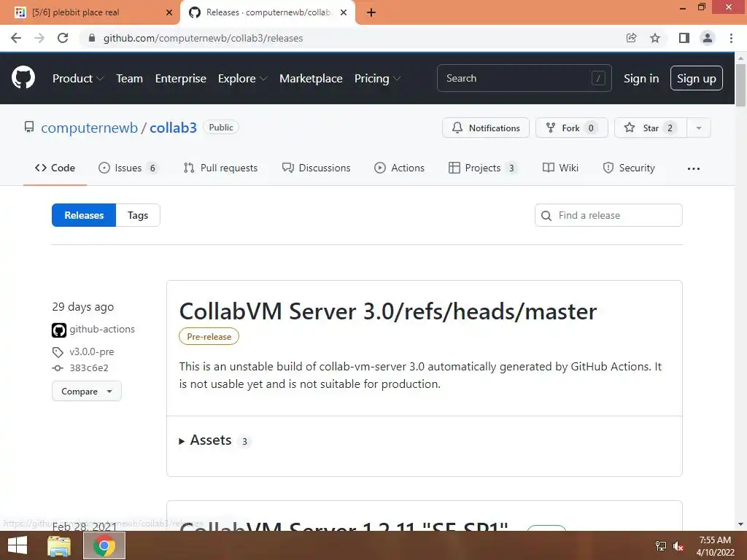The image size is (747, 560).
Task: Click the forward navigation arrow
Action: pyautogui.click(x=39, y=38)
